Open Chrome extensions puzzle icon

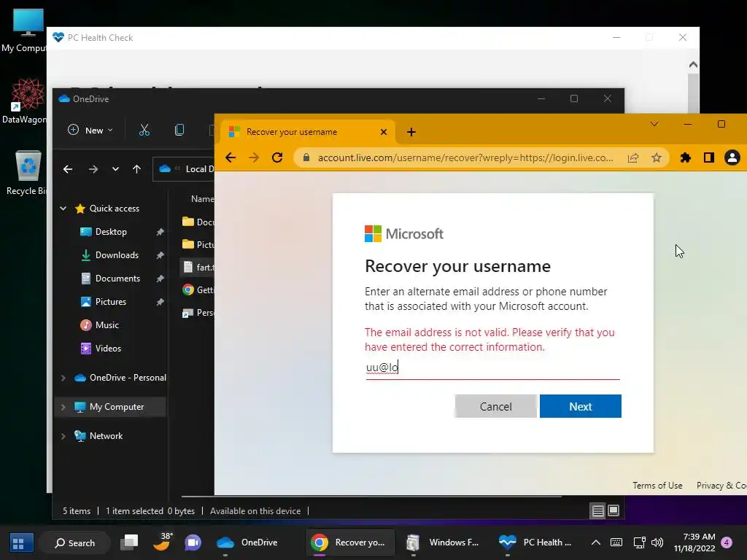pyautogui.click(x=686, y=157)
